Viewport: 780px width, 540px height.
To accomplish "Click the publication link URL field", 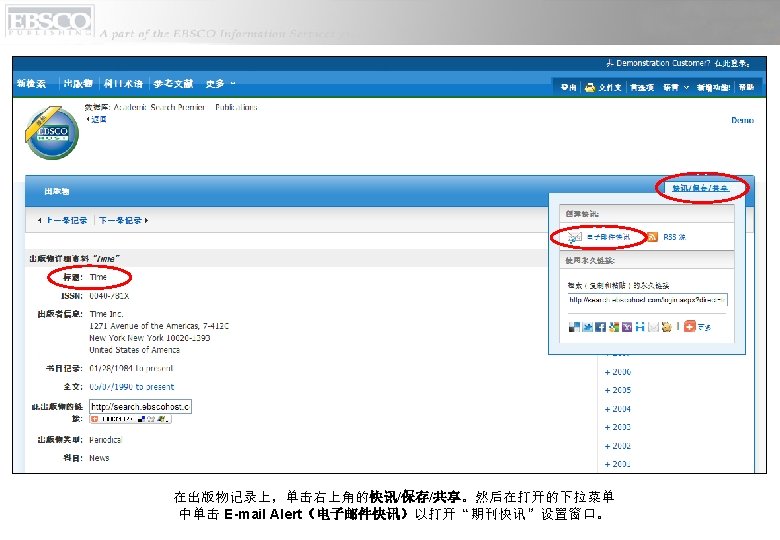I will click(x=140, y=407).
